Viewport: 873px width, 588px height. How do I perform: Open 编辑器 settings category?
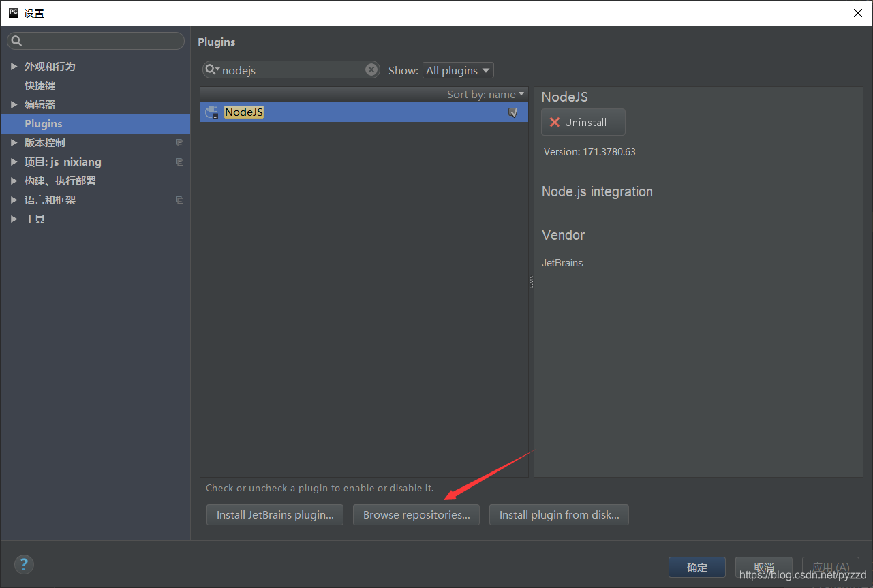tap(40, 105)
